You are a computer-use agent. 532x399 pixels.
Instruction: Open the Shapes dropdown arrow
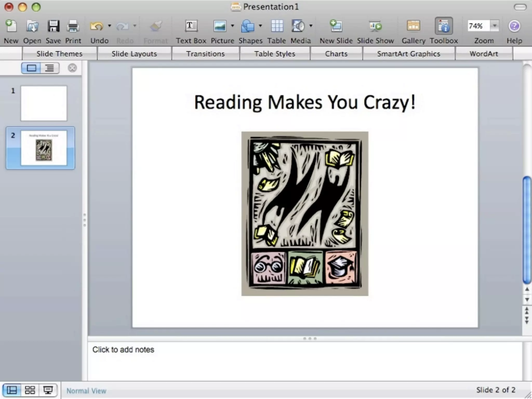(260, 26)
